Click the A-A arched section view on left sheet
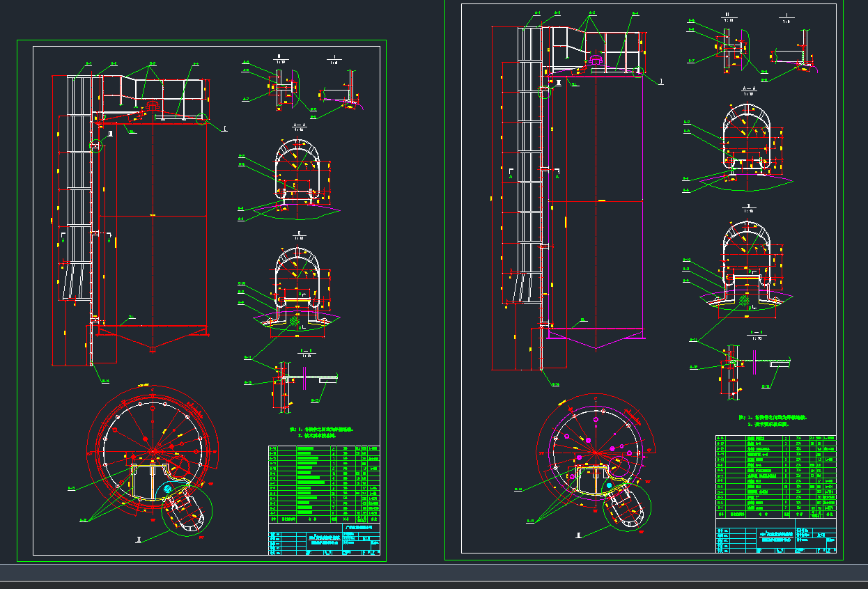868x589 pixels. tap(298, 174)
